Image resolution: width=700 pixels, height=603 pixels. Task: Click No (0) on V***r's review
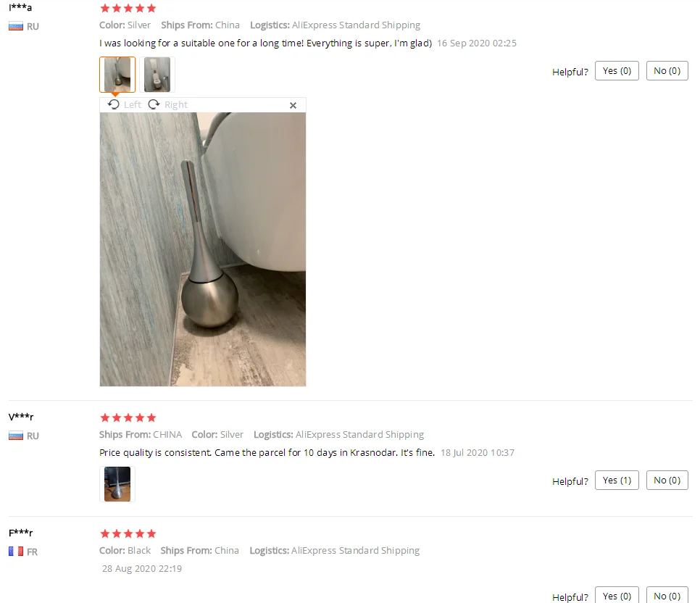pyautogui.click(x=667, y=481)
